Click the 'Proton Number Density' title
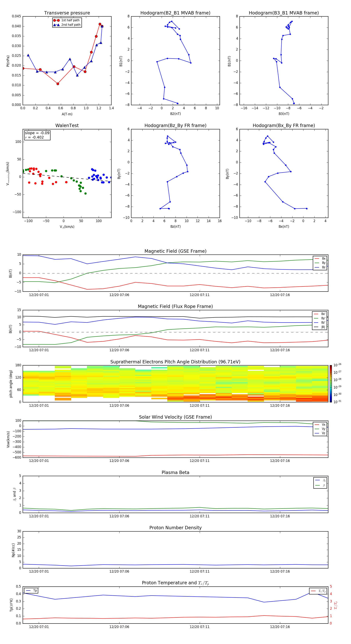The width and height of the screenshot is (351, 644). (x=175, y=528)
